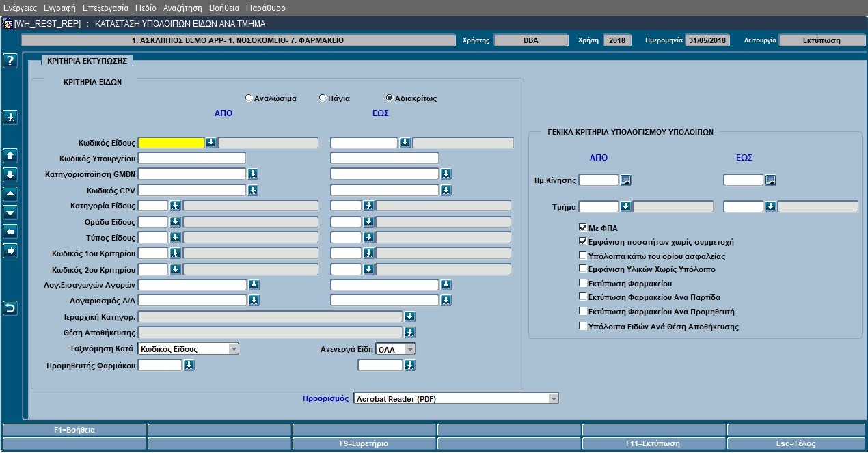
Task: Open the Επεξεργασία menu
Action: pos(105,8)
